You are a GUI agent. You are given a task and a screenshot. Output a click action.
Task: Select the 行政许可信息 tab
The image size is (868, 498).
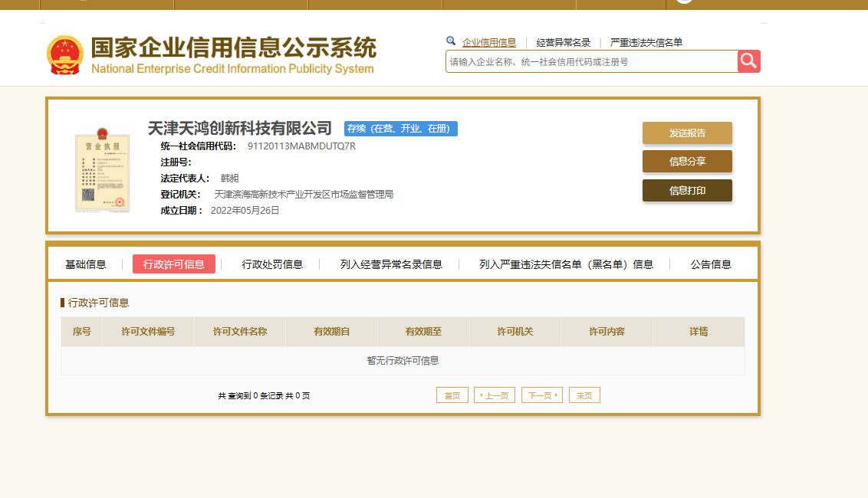[174, 264]
